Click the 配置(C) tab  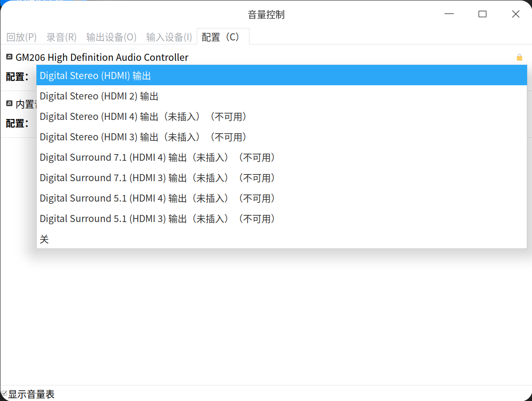[x=223, y=37]
